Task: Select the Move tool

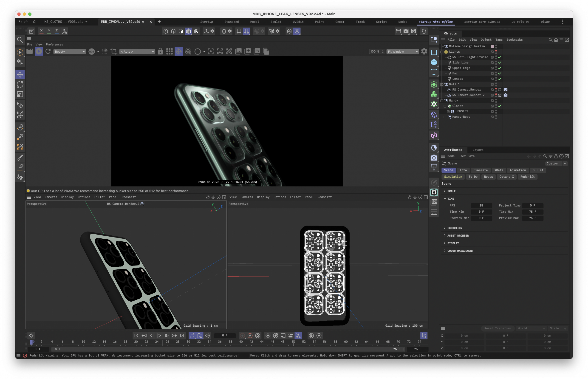Action: tap(20, 75)
